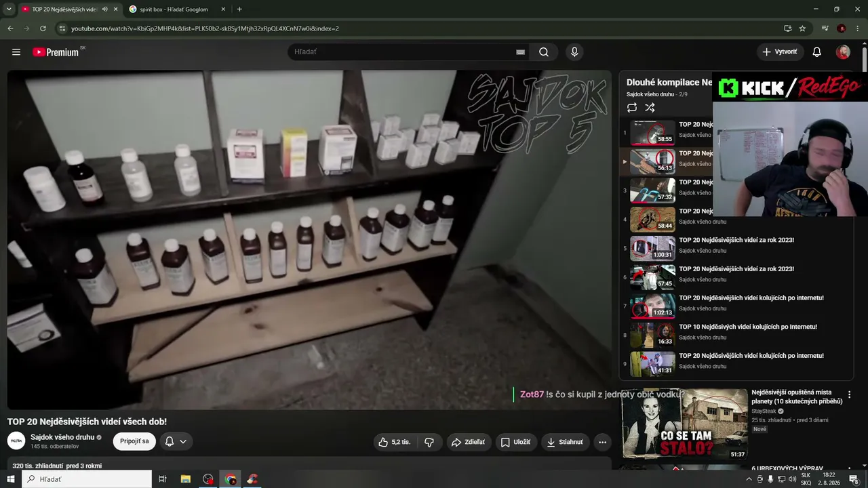Image resolution: width=868 pixels, height=488 pixels.
Task: Download video with Stiahnuť button
Action: coord(565,442)
